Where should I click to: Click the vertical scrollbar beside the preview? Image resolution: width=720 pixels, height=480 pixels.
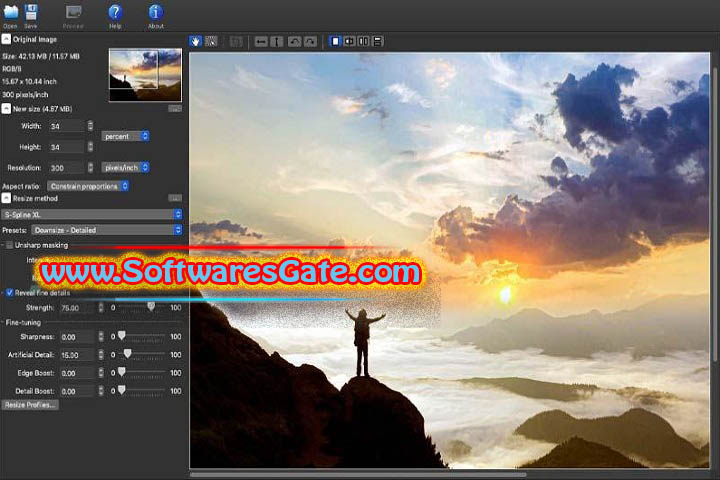[715, 214]
